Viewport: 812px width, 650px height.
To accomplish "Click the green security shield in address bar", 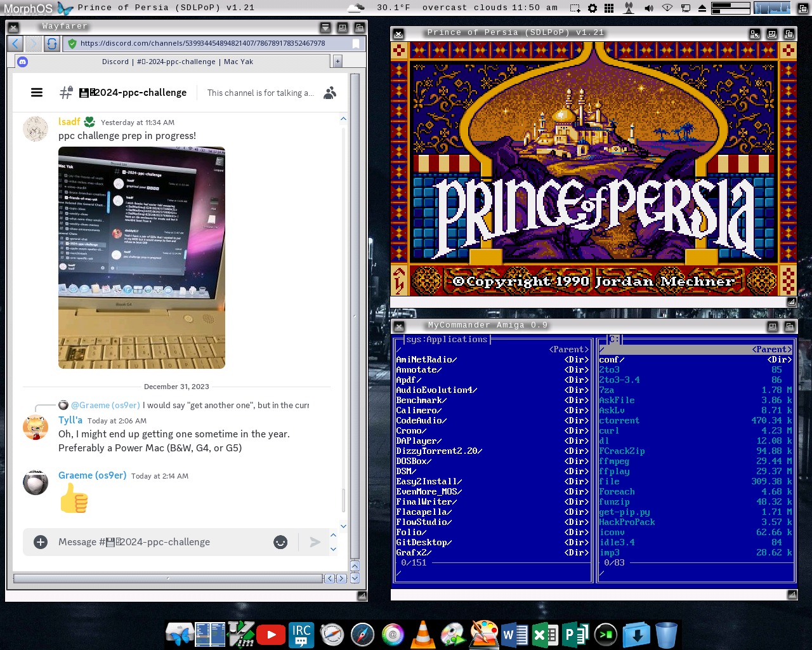I will click(x=72, y=44).
